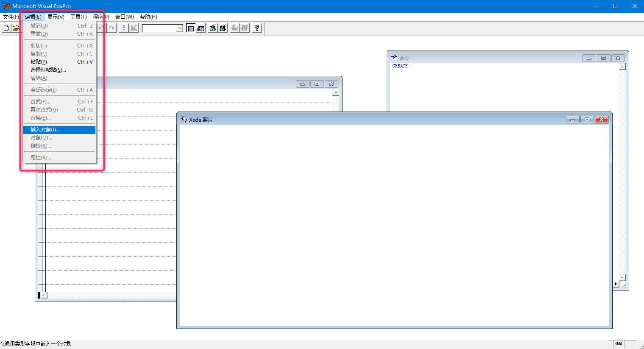Toggle the Command Window toolbar button
This screenshot has height=349, width=644.
[x=191, y=28]
